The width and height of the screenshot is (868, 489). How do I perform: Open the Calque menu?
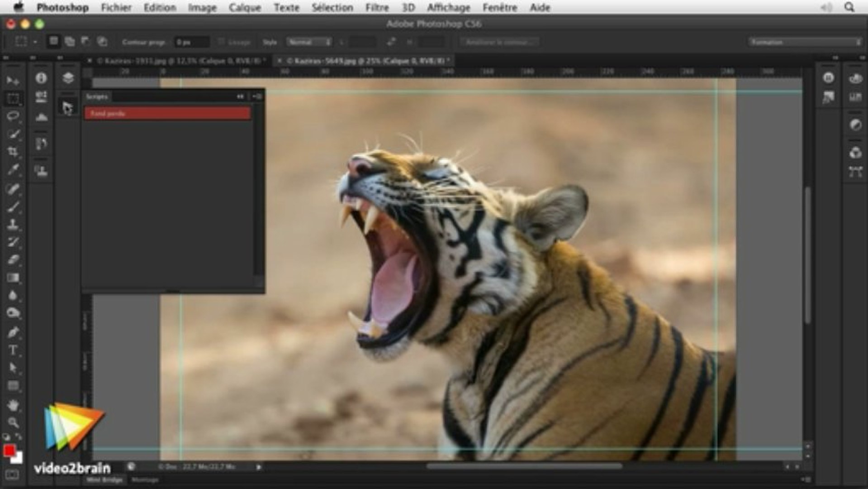(245, 7)
